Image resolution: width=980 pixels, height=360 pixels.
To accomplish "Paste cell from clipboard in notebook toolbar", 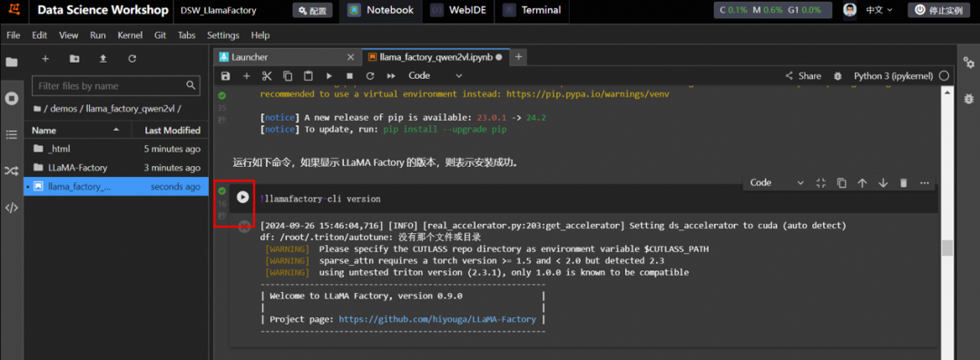I will 309,75.
